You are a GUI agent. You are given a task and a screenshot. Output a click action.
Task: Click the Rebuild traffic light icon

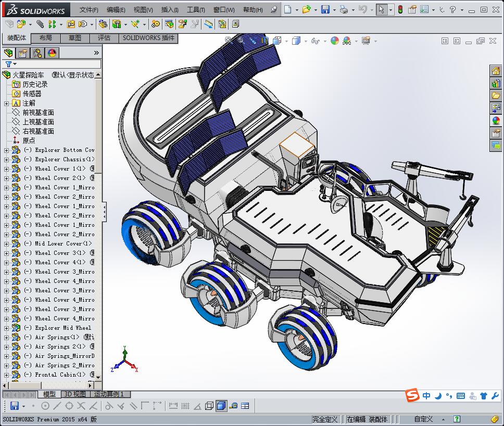pyautogui.click(x=400, y=10)
